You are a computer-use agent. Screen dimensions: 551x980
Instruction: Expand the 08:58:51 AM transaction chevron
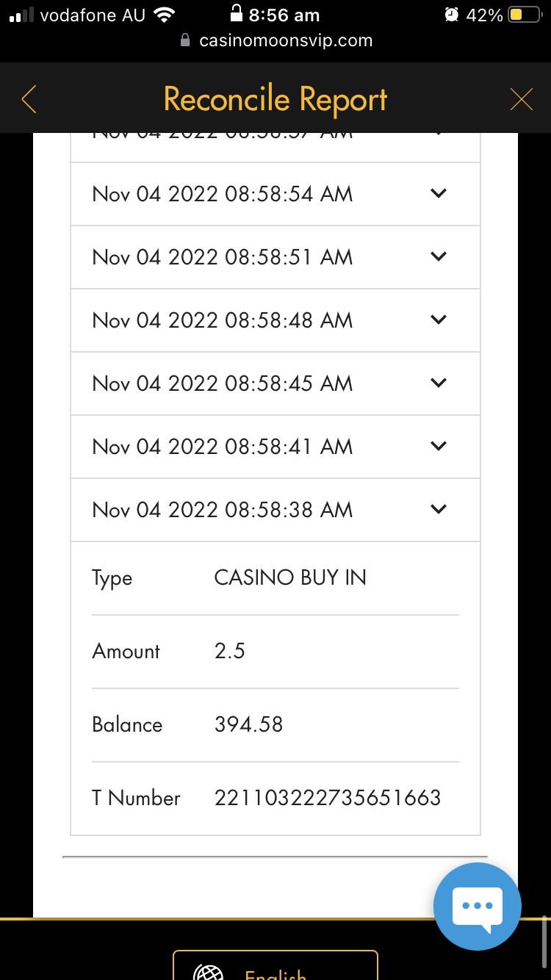(439, 257)
